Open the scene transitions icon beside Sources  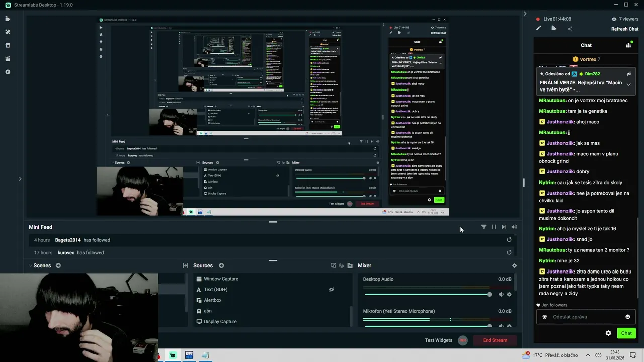185,265
